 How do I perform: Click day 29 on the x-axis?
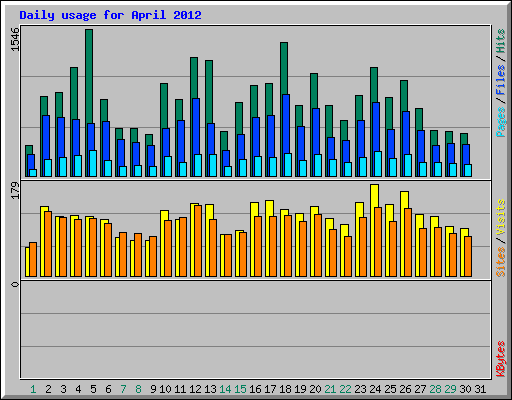[x=450, y=389]
